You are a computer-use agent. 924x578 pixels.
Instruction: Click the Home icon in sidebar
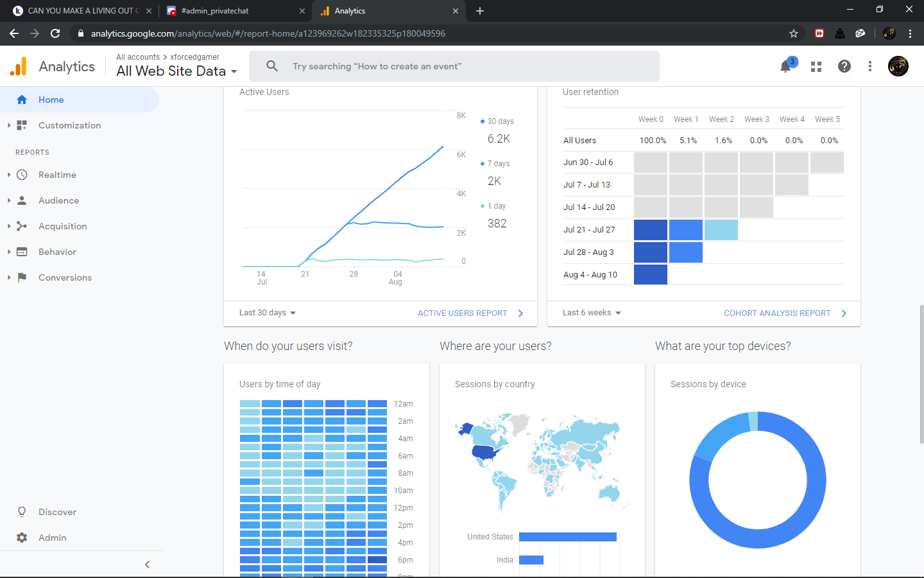tap(22, 100)
